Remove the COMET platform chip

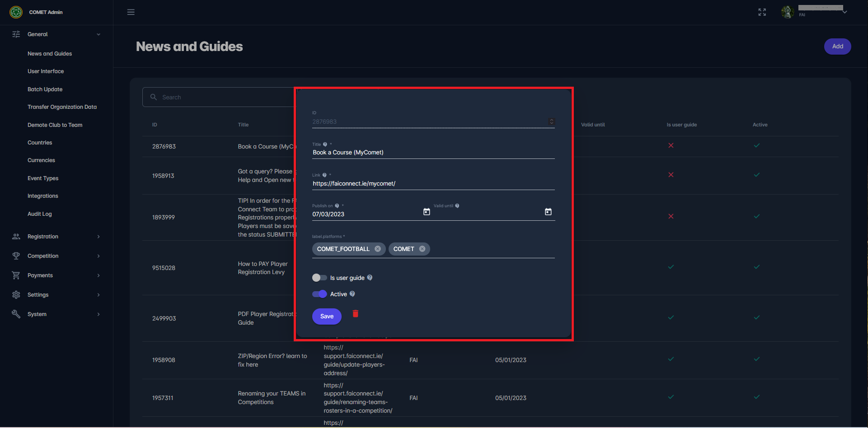422,249
